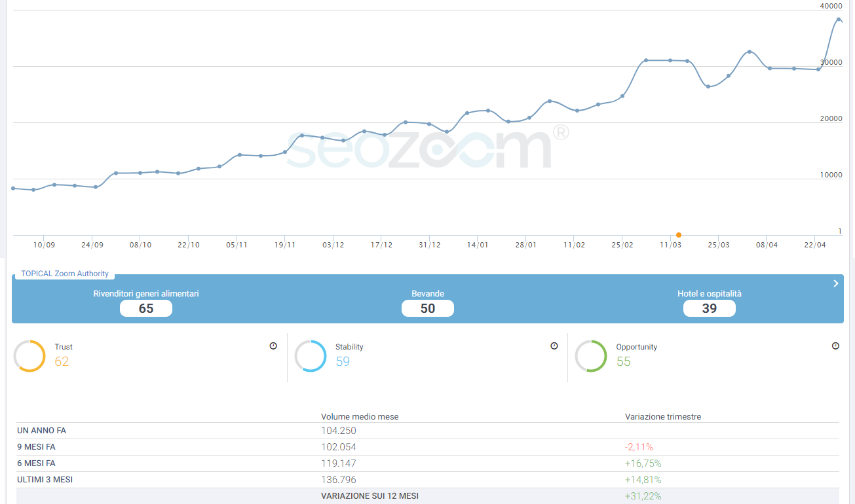Click the +16,75% variation value
This screenshot has width=855, height=504.
pyautogui.click(x=643, y=463)
